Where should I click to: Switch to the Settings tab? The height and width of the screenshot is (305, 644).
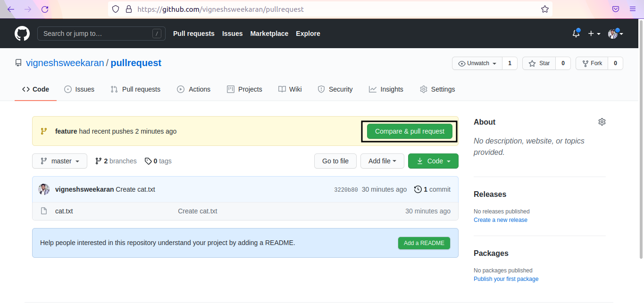click(x=437, y=89)
